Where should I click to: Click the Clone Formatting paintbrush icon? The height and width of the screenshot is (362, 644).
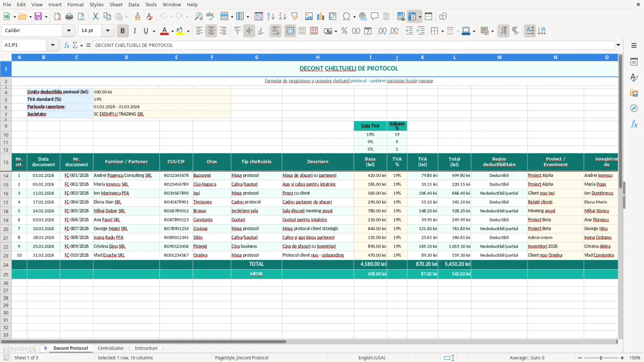[138, 17]
